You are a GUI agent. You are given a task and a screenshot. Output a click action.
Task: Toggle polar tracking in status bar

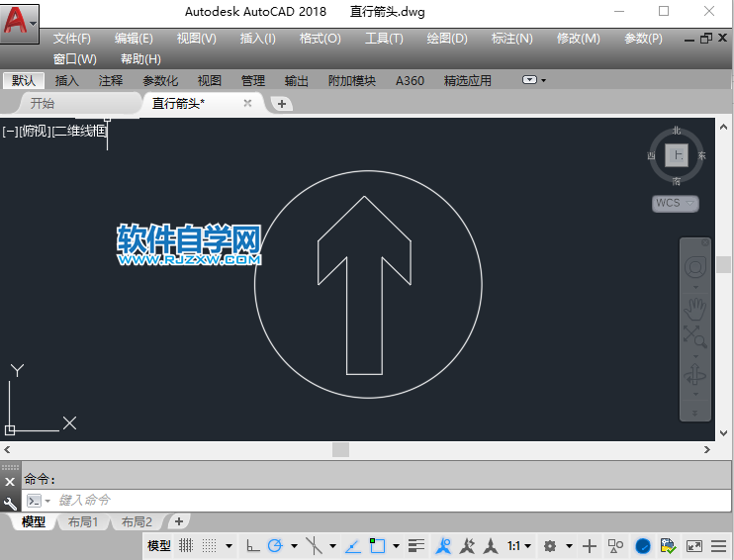pos(275,545)
